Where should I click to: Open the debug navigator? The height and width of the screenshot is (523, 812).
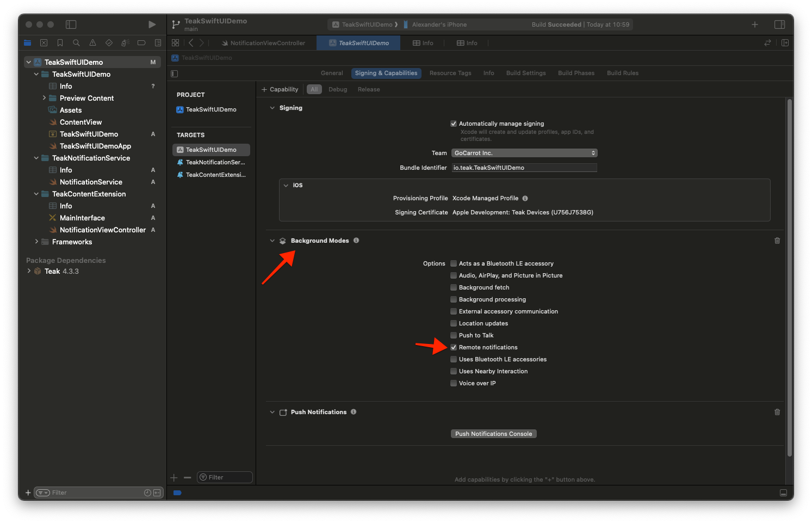click(x=125, y=42)
